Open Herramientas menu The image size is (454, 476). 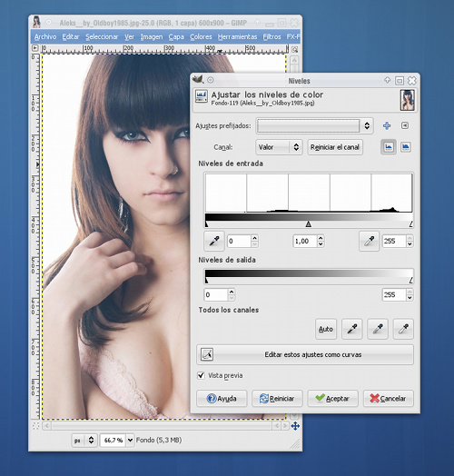pyautogui.click(x=237, y=36)
